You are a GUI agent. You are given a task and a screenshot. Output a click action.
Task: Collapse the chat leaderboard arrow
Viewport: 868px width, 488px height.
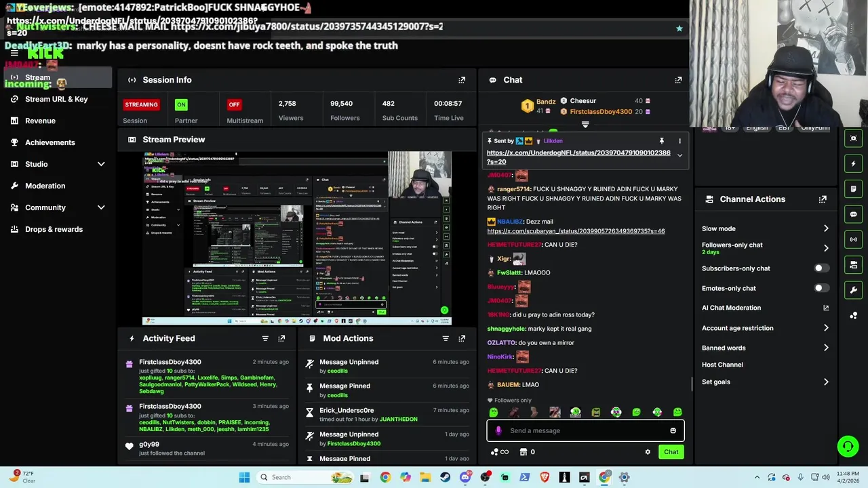pos(585,125)
